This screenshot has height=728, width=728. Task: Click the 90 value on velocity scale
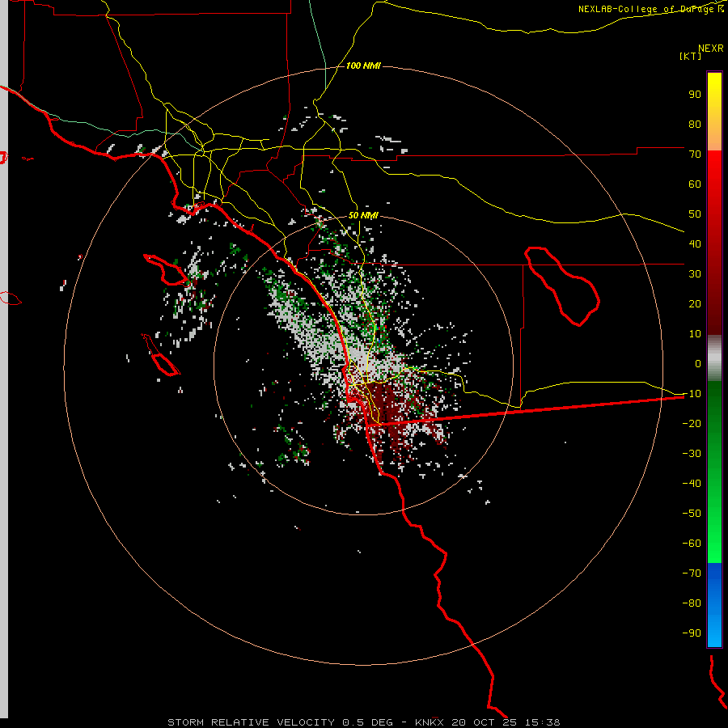coord(695,95)
